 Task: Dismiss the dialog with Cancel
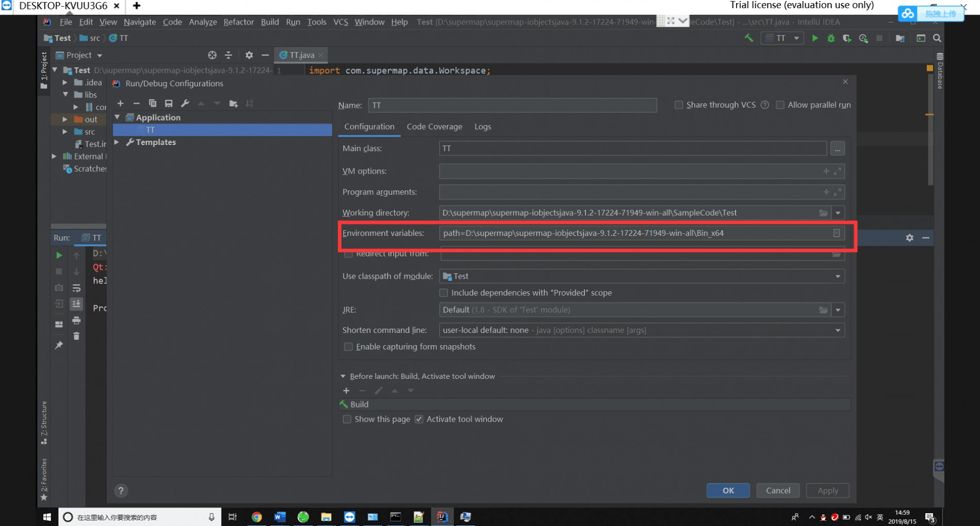(778, 490)
